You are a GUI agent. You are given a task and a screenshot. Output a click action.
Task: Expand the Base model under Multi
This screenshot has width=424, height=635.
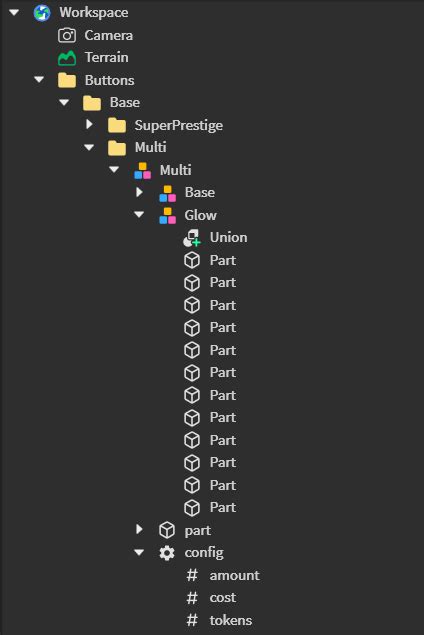139,192
